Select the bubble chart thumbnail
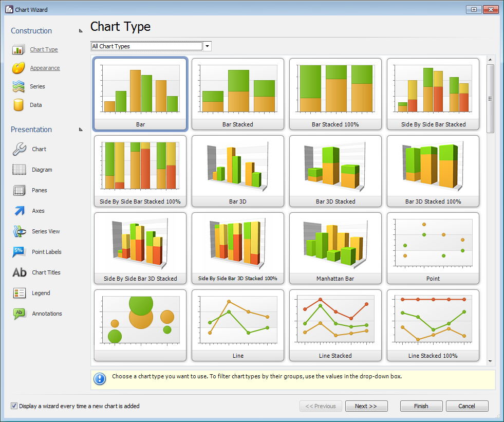The image size is (504, 422). [140, 325]
